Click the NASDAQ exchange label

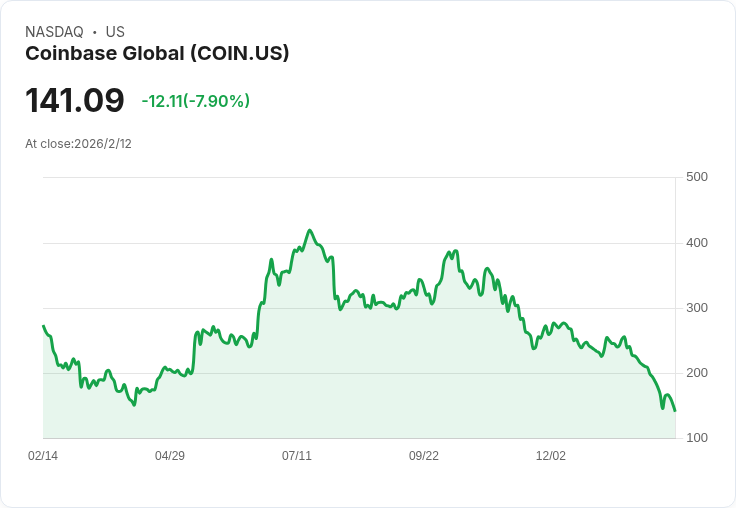54,32
